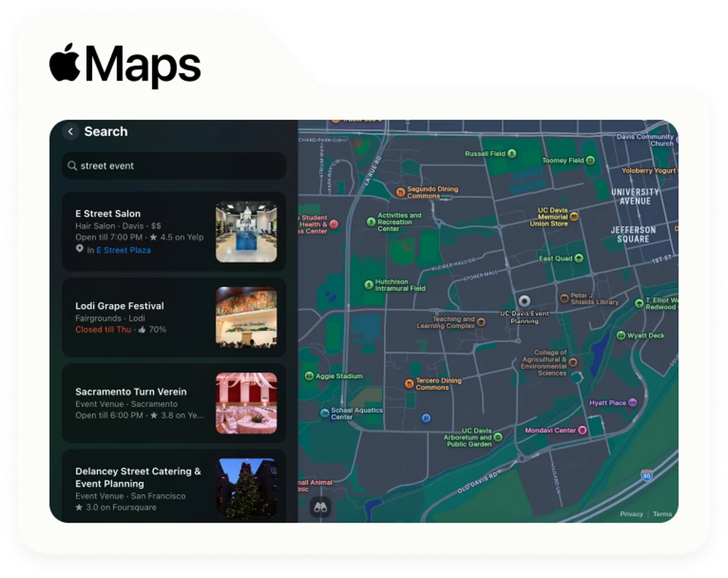Select the Teaching and Learning Complex marker
The width and height of the screenshot is (728, 578).
(x=481, y=322)
